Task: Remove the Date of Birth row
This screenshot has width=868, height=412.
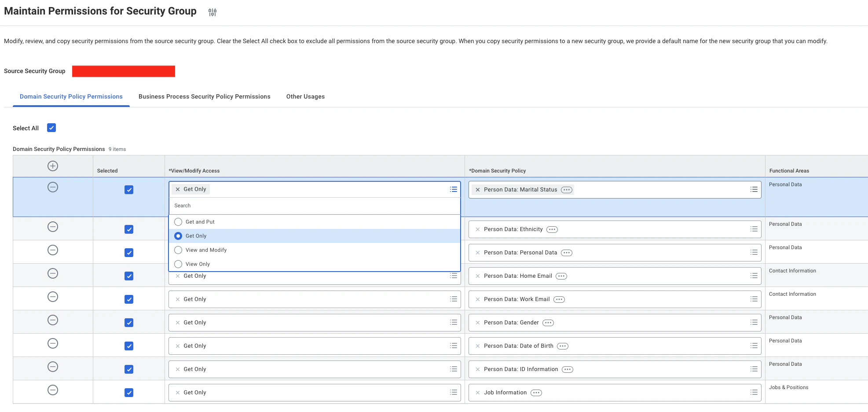Action: [53, 343]
